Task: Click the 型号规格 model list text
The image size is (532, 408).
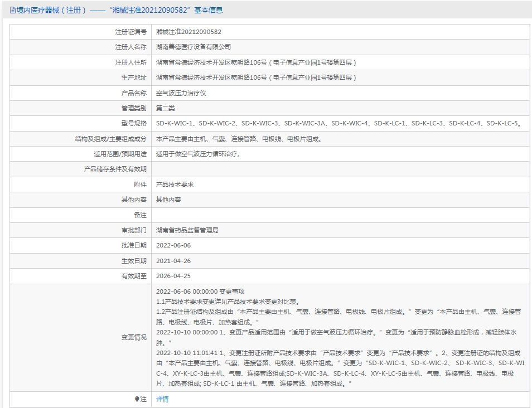Action: coord(338,123)
